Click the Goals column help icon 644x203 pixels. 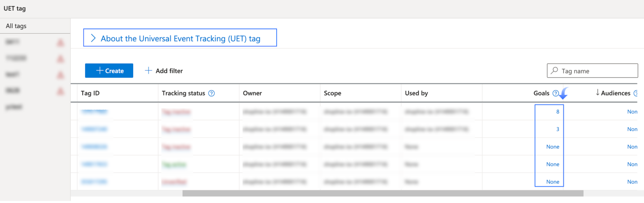point(555,93)
